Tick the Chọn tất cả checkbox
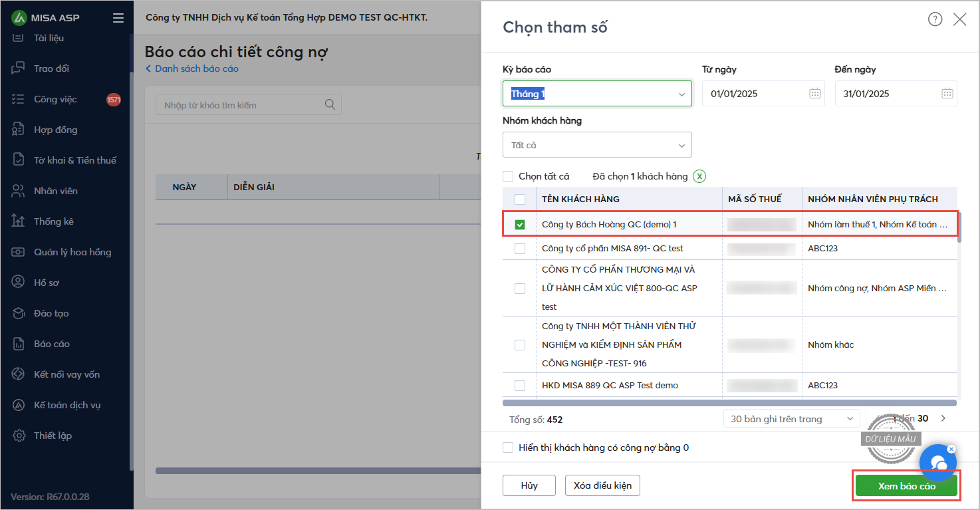The image size is (980, 510). pyautogui.click(x=508, y=176)
